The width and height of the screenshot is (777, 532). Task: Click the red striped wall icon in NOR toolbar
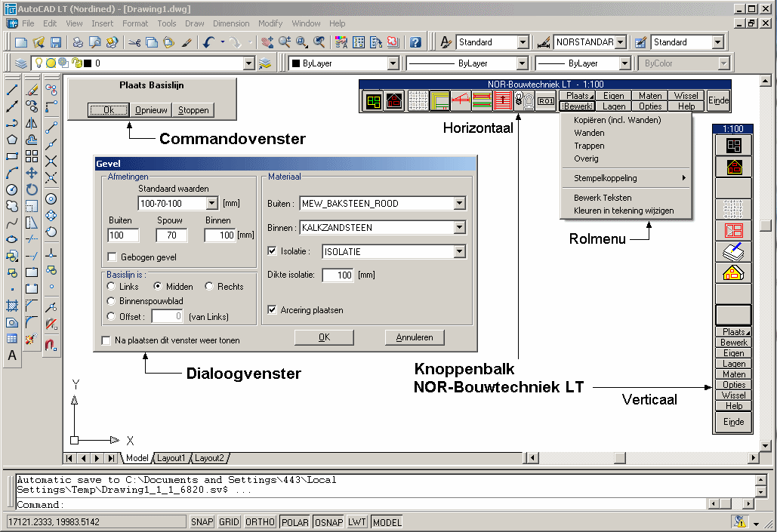(502, 101)
